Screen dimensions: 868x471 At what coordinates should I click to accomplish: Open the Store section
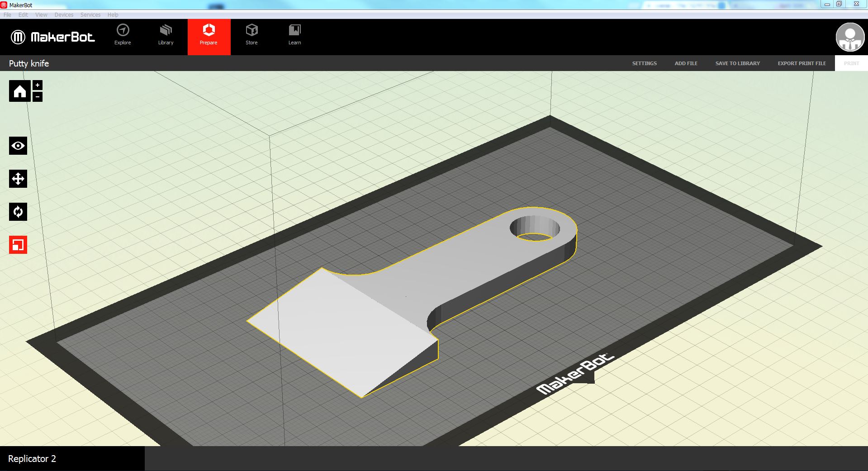click(x=251, y=35)
